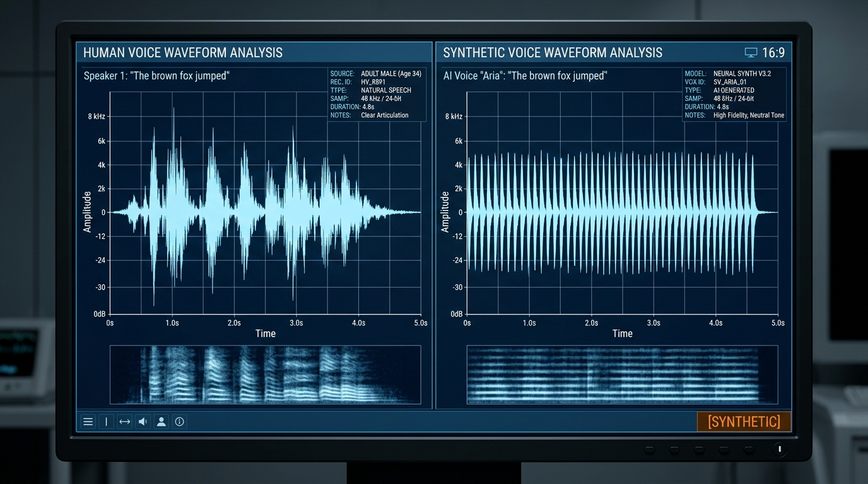Select the speaker profile person icon
The height and width of the screenshot is (484, 868).
coord(161,421)
